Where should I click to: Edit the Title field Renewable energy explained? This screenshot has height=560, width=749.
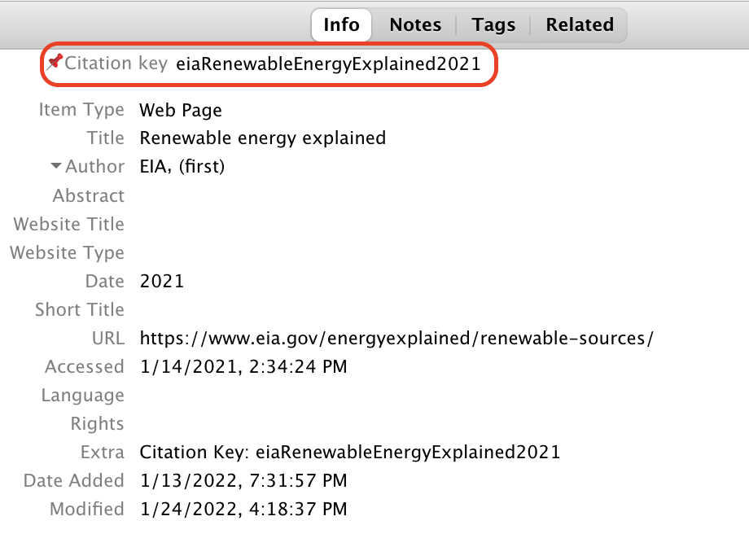pos(262,138)
